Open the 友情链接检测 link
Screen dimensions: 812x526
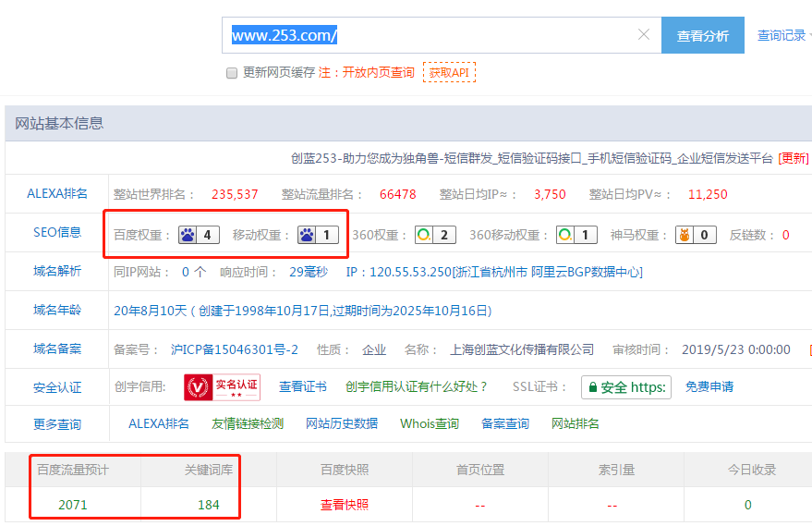pyautogui.click(x=247, y=423)
